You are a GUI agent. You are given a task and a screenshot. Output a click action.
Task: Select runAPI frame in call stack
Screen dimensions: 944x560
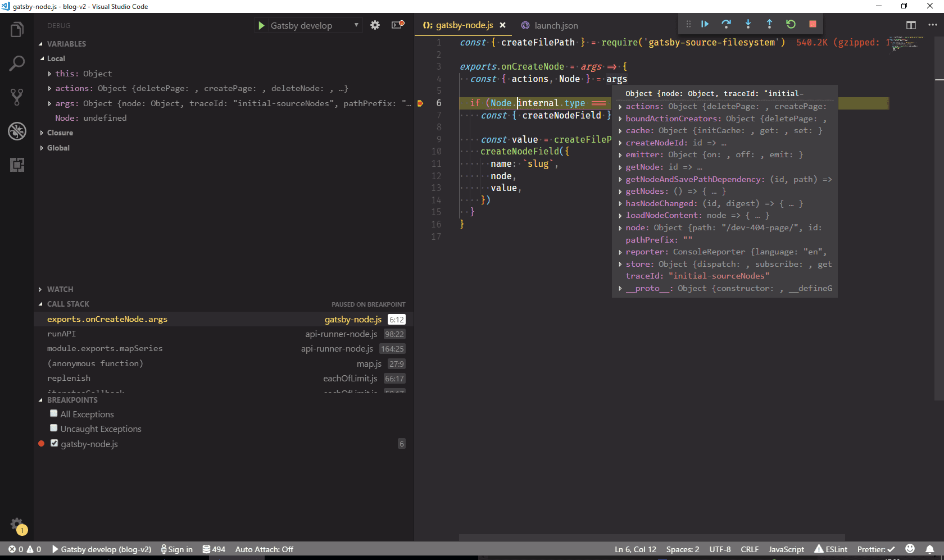click(62, 334)
